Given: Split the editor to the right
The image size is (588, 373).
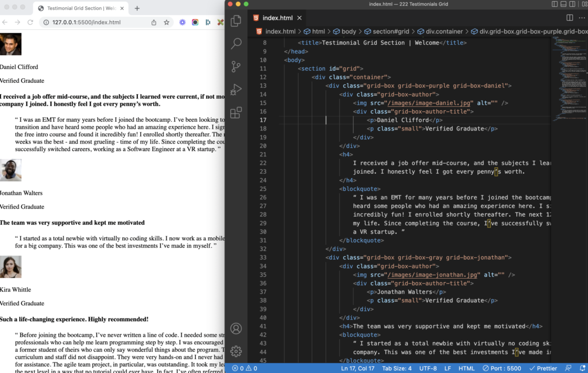Looking at the screenshot, I should [x=570, y=18].
